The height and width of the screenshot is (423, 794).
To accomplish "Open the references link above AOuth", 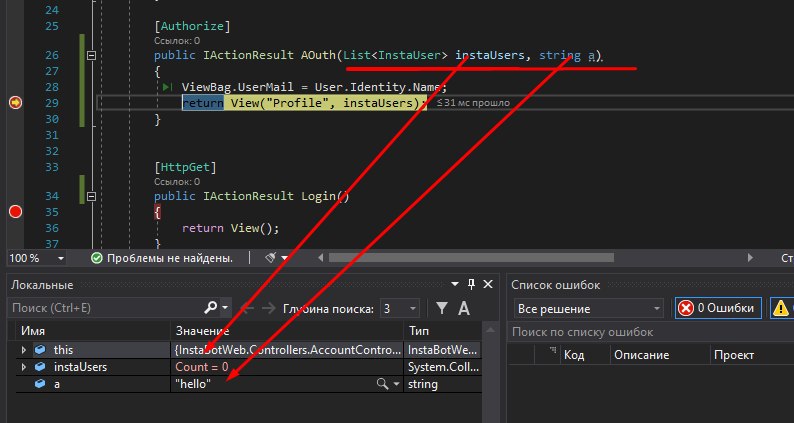I will [177, 41].
